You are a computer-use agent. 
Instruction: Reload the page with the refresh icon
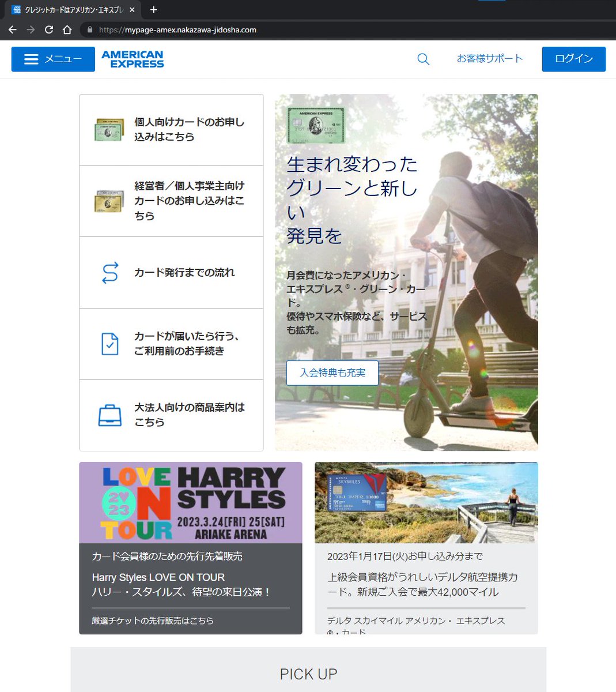[x=49, y=29]
